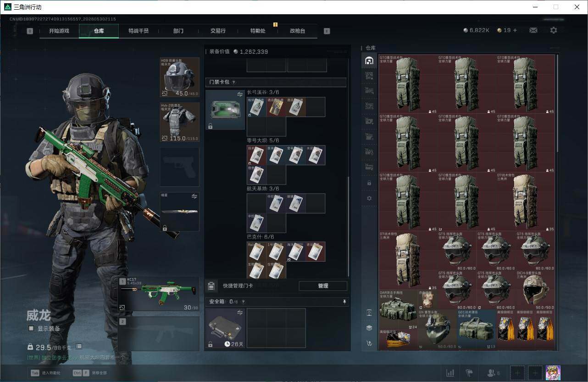This screenshot has height=382, width=588.
Task: Open the 快捷管理门卡 clipboard icon
Action: 211,286
